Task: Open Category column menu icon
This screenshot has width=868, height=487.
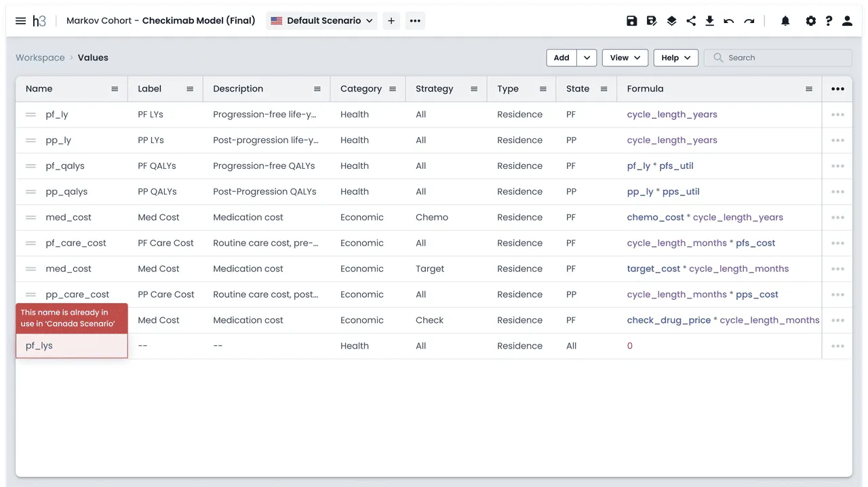Action: pos(393,89)
